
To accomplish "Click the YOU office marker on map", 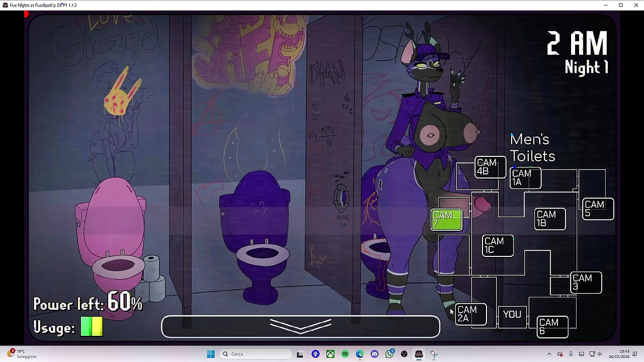I will coord(512,315).
